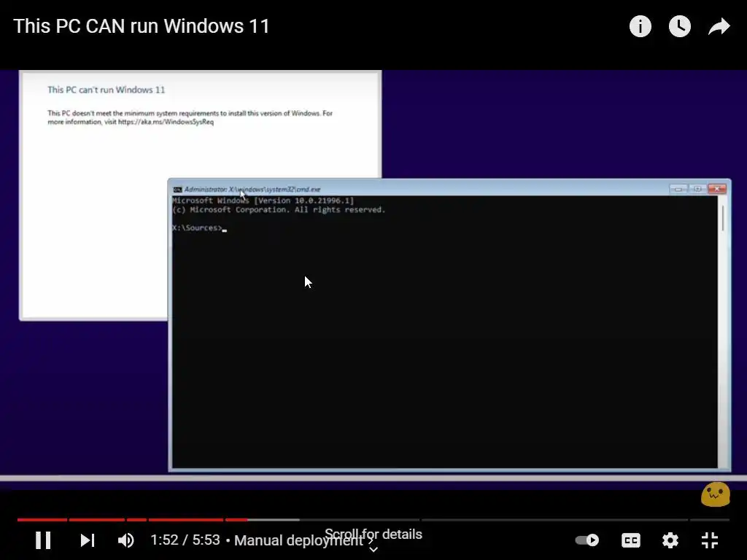Open the video info card icon
This screenshot has width=747, height=560.
point(640,26)
